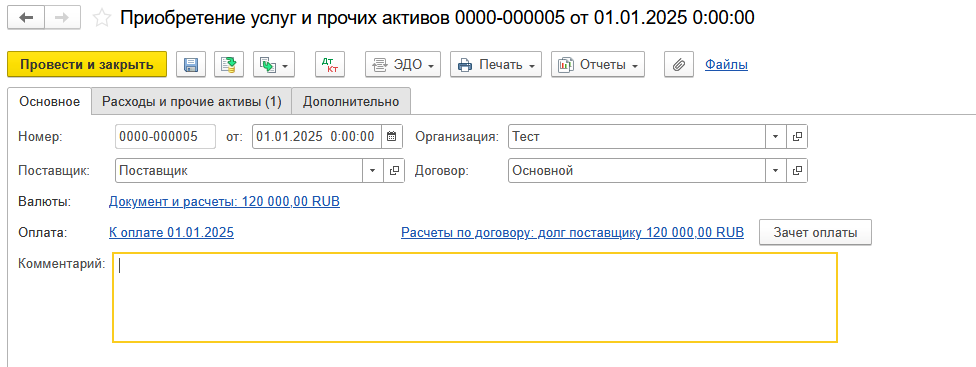This screenshot has width=976, height=367.
Task: Click inside the Комментарий text area
Action: (475, 297)
